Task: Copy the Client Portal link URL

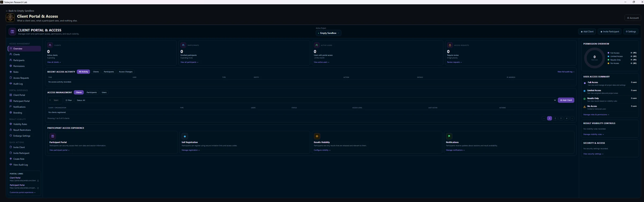Action: (38, 181)
